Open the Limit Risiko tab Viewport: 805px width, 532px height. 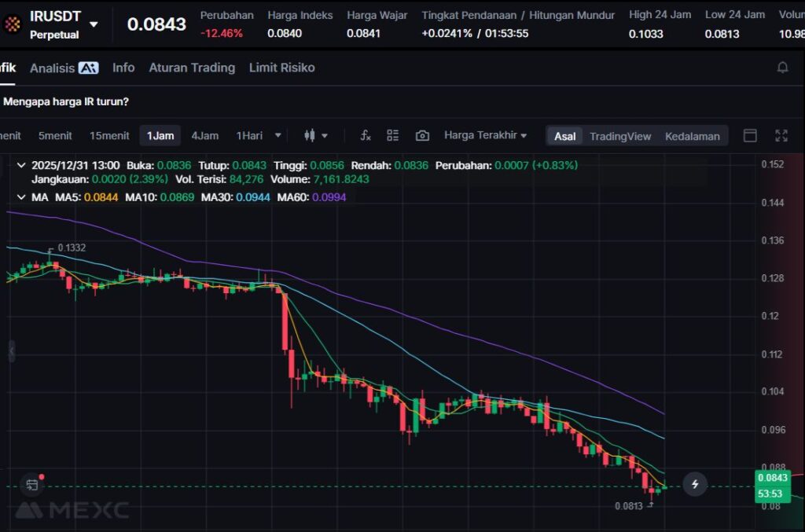coord(281,68)
